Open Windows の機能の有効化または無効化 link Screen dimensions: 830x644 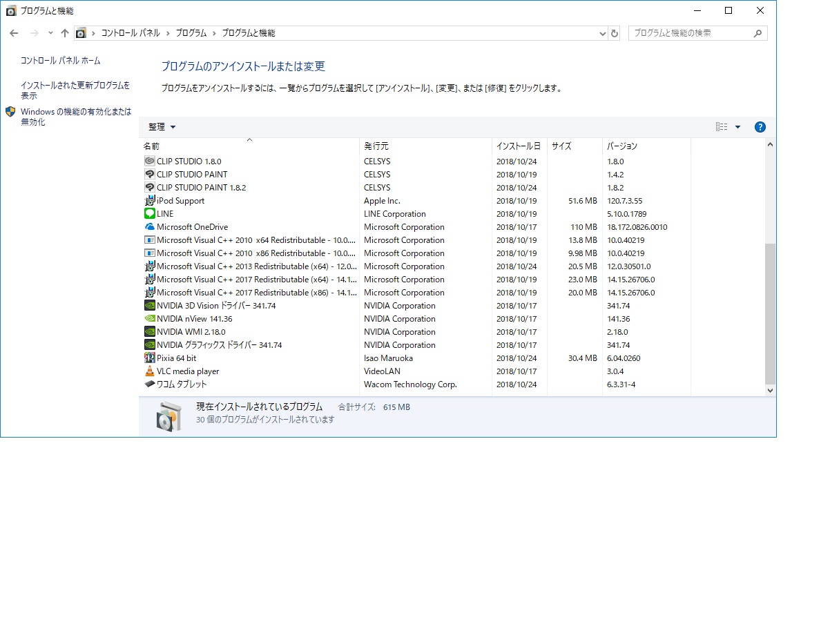tap(76, 117)
